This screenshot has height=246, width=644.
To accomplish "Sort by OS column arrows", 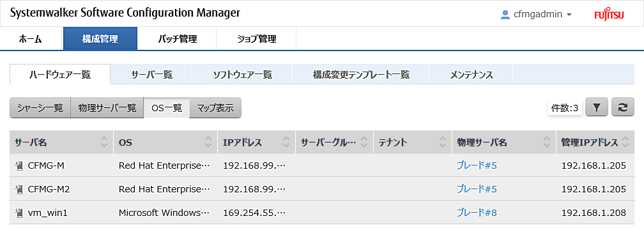I will click(208, 142).
